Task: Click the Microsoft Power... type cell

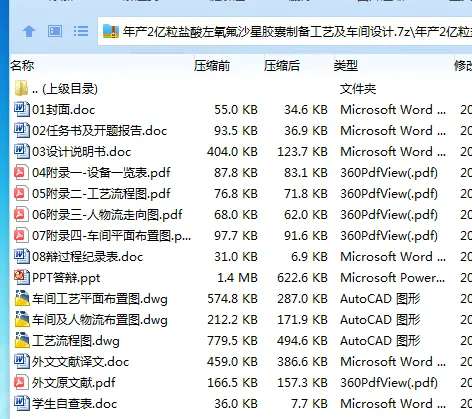Action: pos(393,278)
